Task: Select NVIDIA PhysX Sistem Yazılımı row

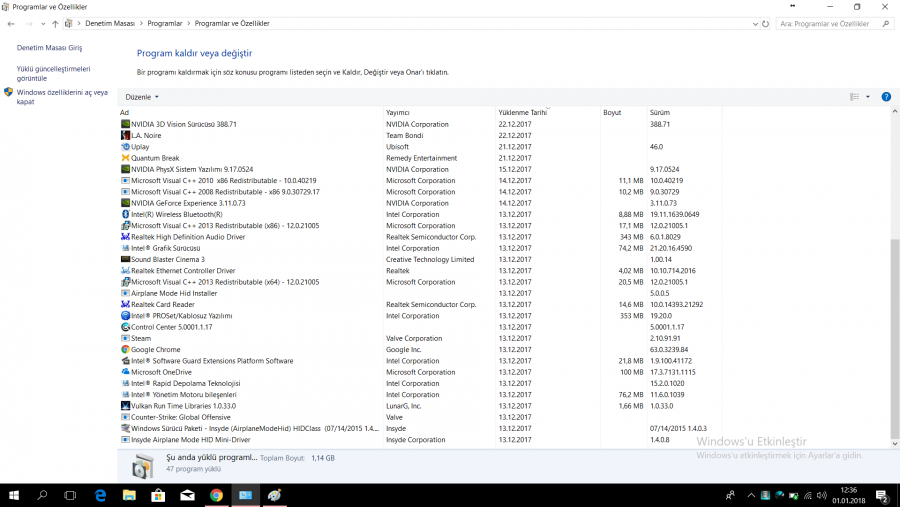Action: pos(420,169)
